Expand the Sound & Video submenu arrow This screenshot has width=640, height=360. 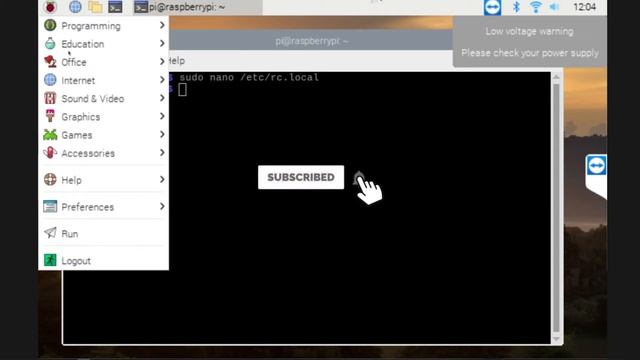coord(162,98)
